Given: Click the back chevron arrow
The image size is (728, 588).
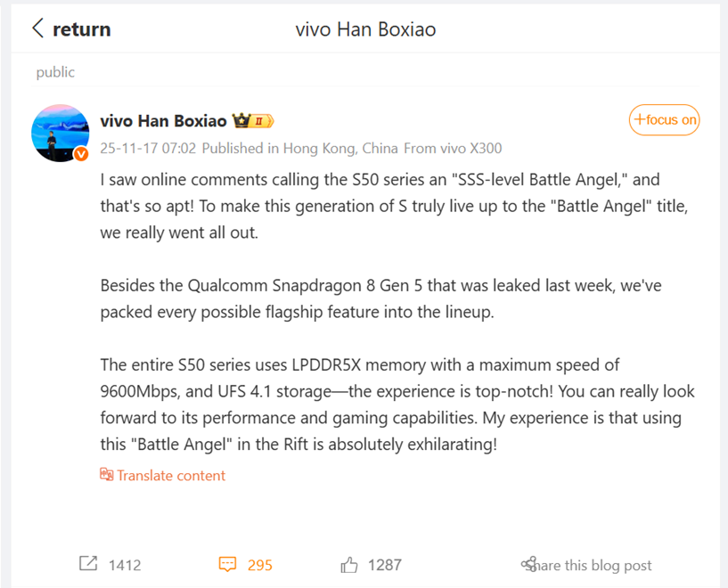Looking at the screenshot, I should click(x=37, y=29).
